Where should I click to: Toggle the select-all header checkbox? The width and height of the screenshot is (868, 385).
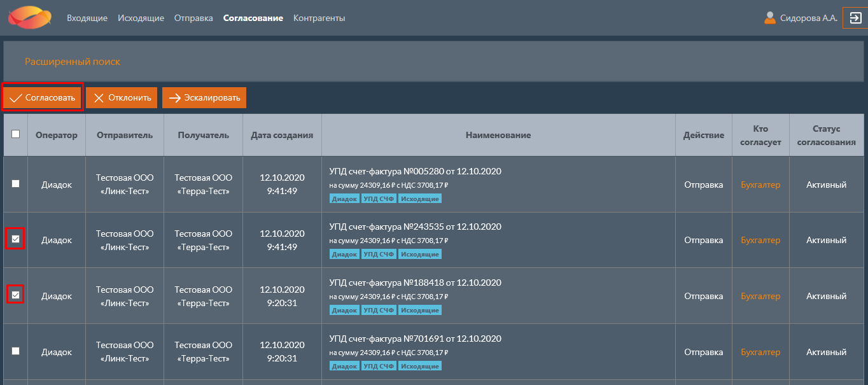16,134
